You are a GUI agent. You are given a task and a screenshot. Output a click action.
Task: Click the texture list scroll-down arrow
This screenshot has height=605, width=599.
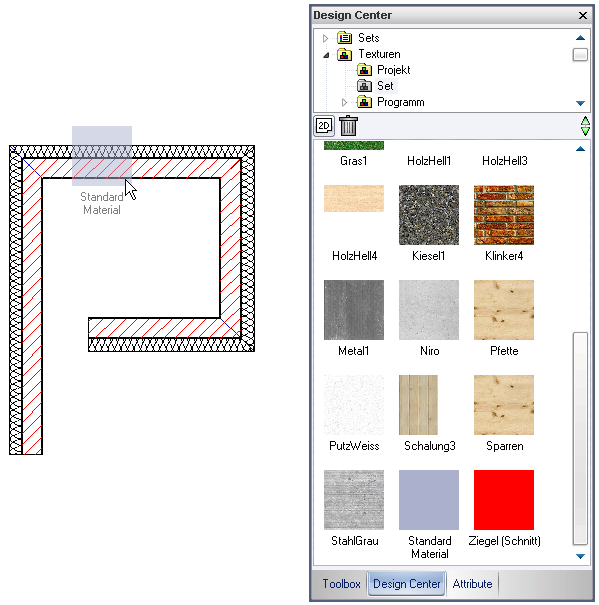580,556
